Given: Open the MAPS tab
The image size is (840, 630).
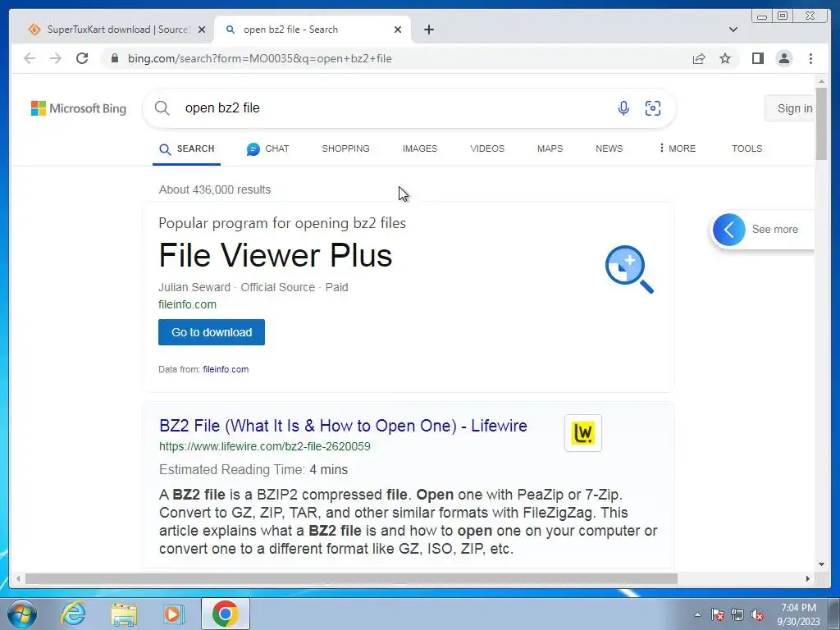Looking at the screenshot, I should pos(550,149).
